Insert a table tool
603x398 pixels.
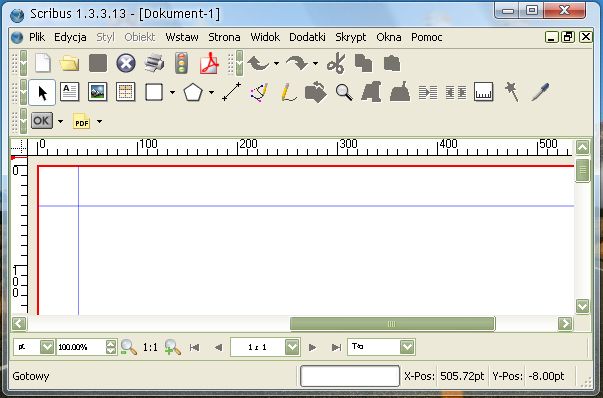point(126,92)
